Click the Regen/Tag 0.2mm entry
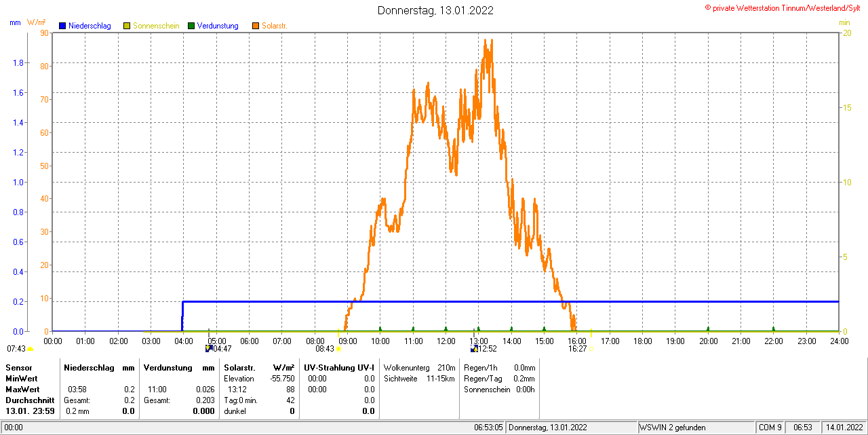The width and height of the screenshot is (868, 435). [x=500, y=379]
